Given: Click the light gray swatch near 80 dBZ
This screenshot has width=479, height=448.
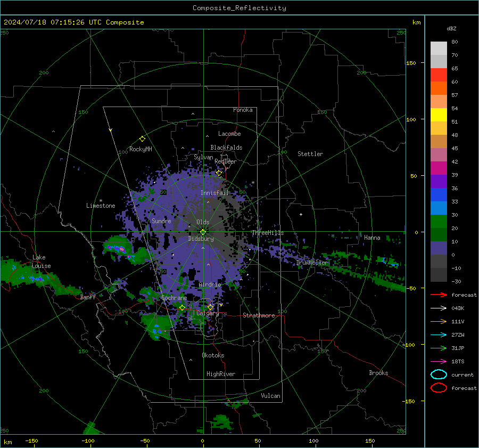Looking at the screenshot, I should tap(439, 48).
